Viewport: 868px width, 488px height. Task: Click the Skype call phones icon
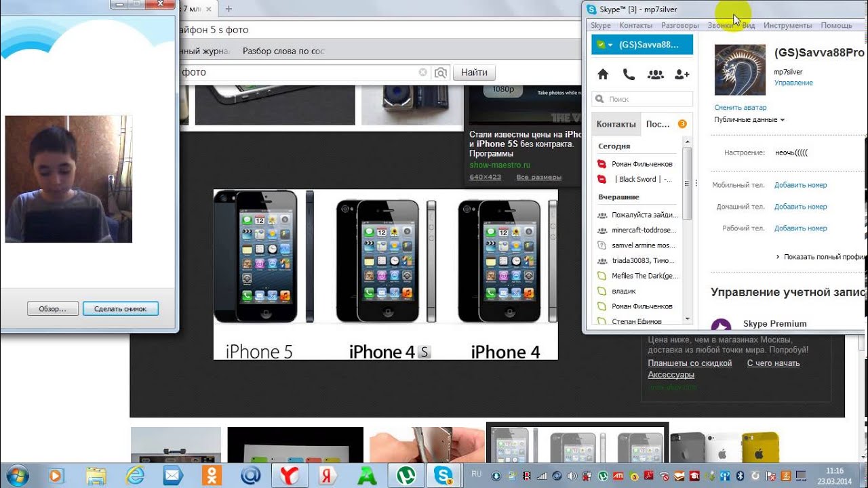tap(629, 75)
